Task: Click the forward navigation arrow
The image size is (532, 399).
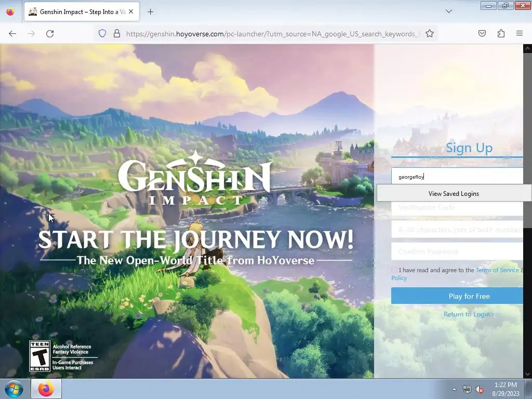Action: pyautogui.click(x=31, y=34)
